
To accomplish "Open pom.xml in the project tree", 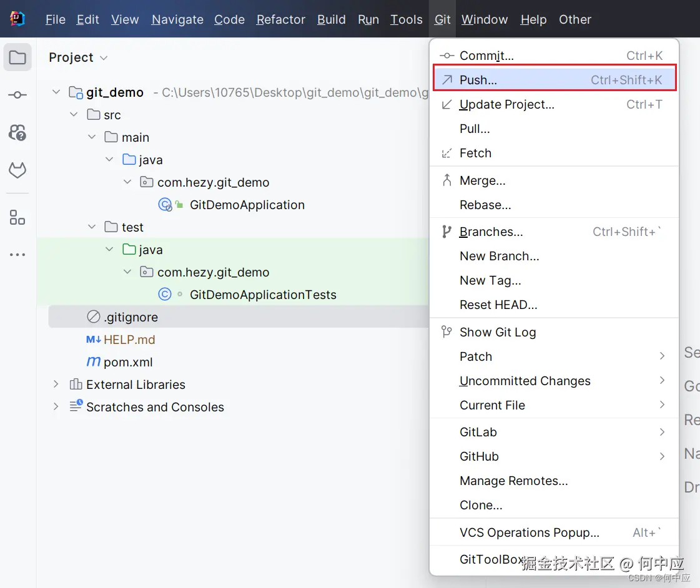I will click(127, 362).
